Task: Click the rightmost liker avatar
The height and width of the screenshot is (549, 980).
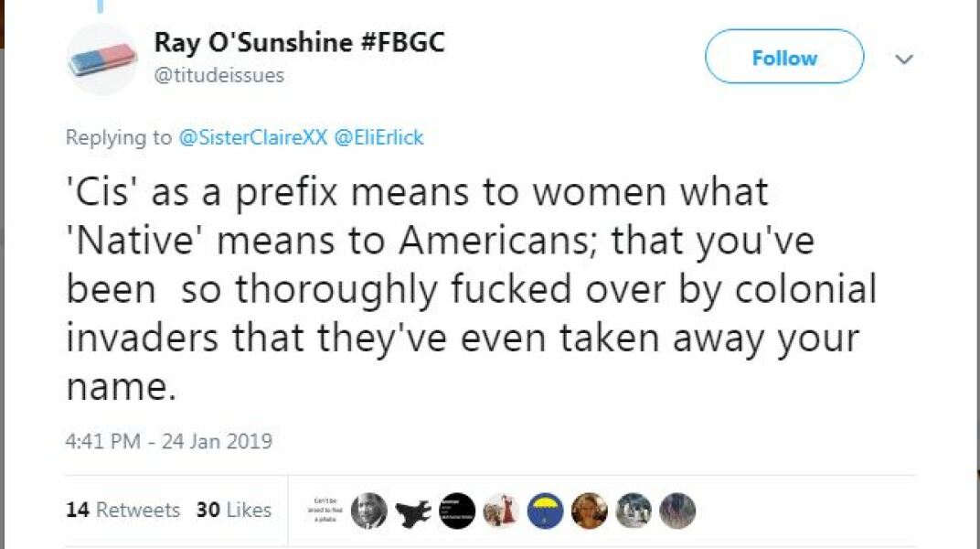Action: tap(677, 510)
